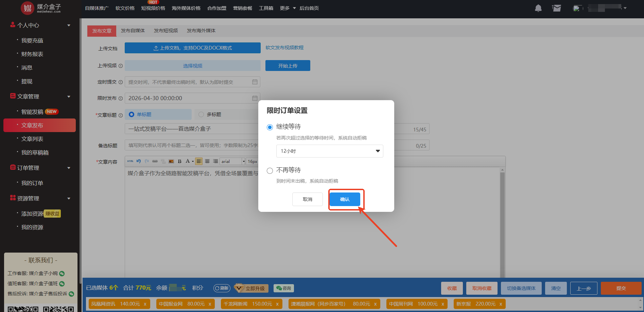The image size is (644, 312).
Task: Click the 确认 button in dialog
Action: (345, 199)
